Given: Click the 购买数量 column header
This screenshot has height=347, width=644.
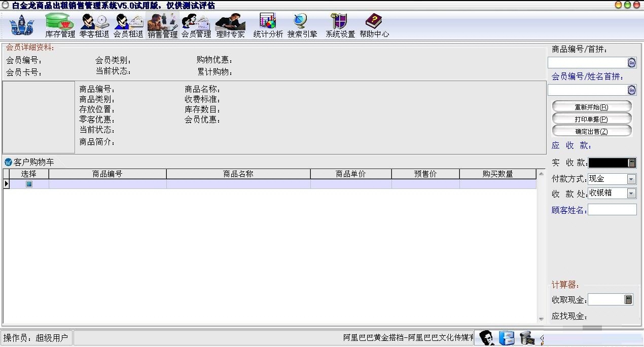Looking at the screenshot, I should [498, 174].
